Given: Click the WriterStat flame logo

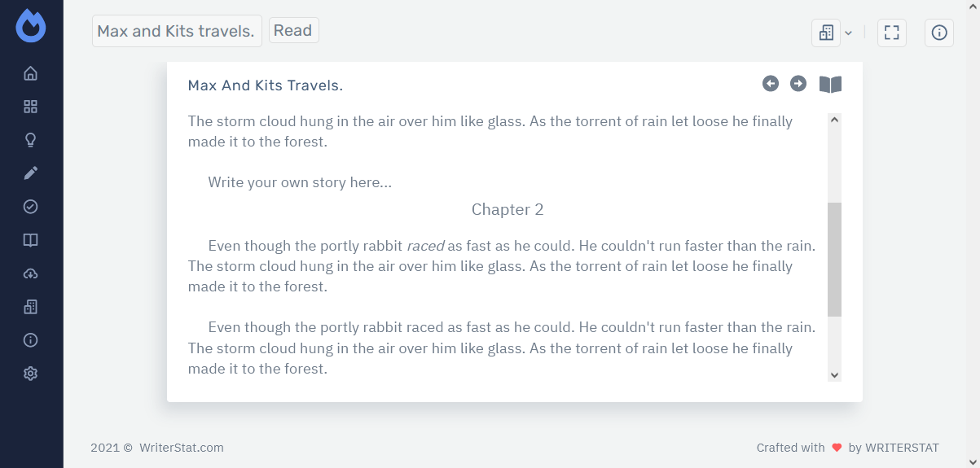Looking at the screenshot, I should [31, 26].
